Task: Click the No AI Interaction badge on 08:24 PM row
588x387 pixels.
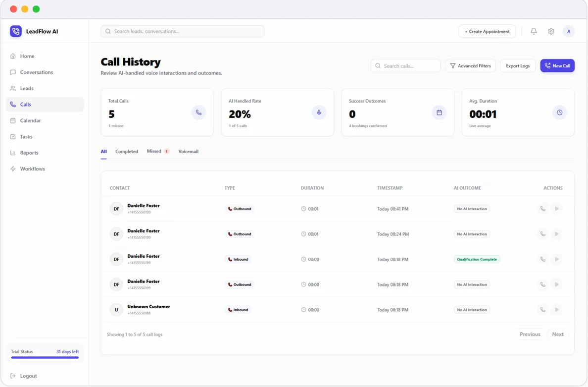Action: [x=472, y=234]
